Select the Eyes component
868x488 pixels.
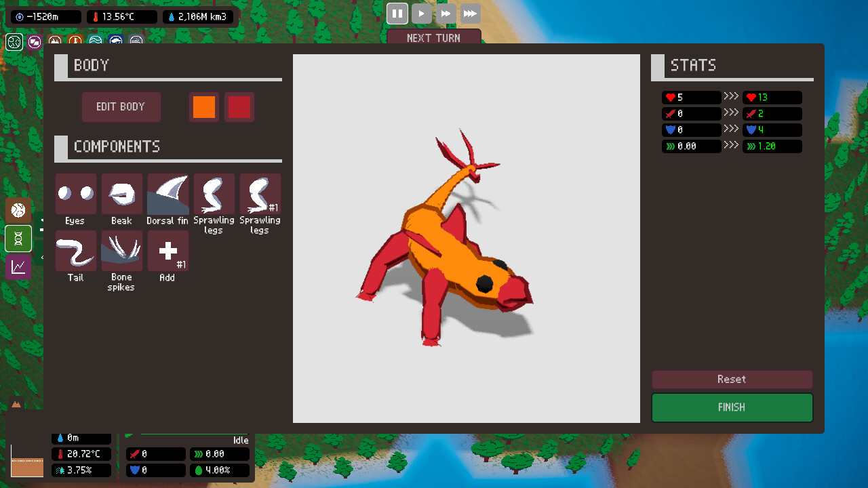[x=76, y=195]
